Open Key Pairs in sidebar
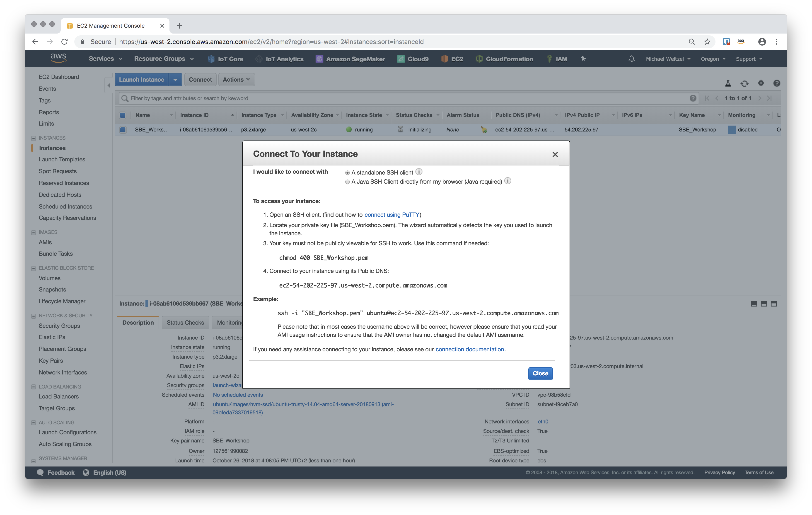Screen dimensions: 812x515 point(51,361)
